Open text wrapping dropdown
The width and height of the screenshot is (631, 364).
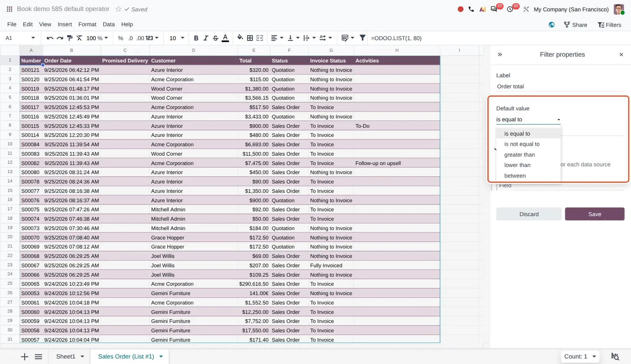(310, 38)
